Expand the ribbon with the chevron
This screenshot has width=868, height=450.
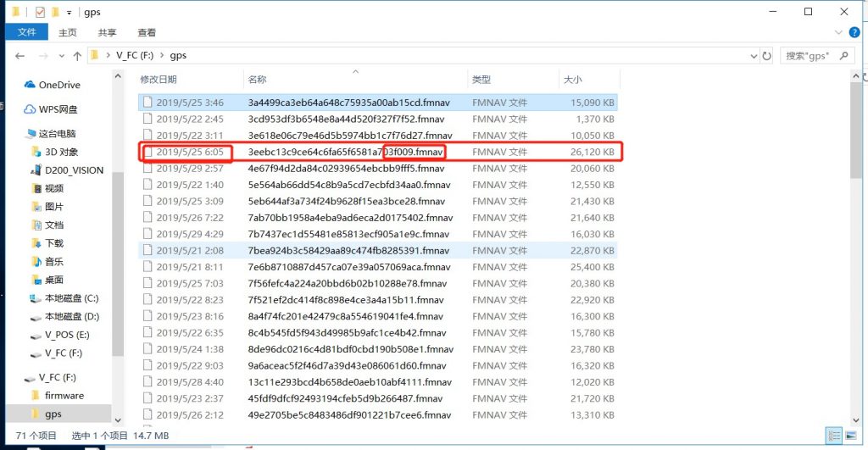click(x=838, y=33)
